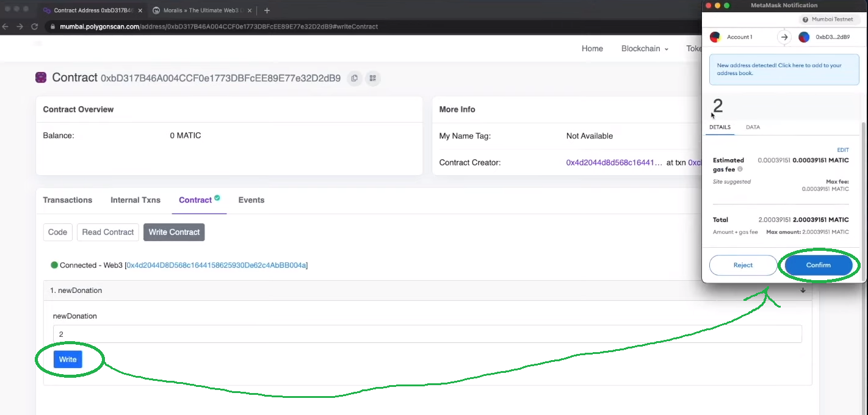
Task: Click the 'Not Available' name tag text
Action: [590, 135]
